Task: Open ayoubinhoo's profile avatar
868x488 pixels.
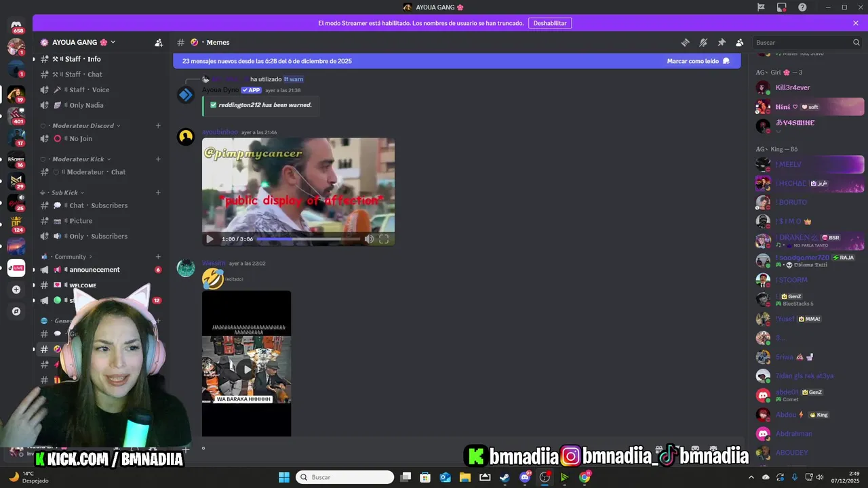Action: (186, 137)
